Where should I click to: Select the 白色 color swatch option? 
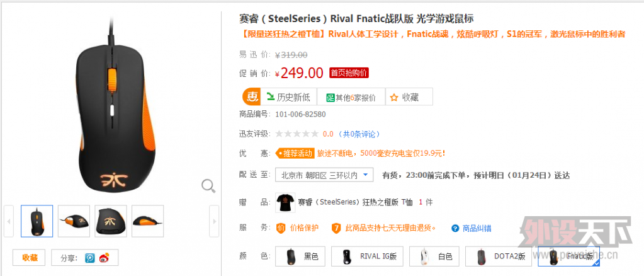click(x=434, y=256)
